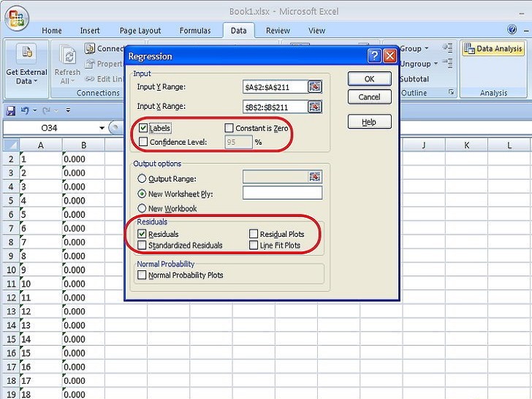Viewport: 532px width, 399px height.
Task: Switch to the Home ribbon tab
Action: tap(52, 31)
